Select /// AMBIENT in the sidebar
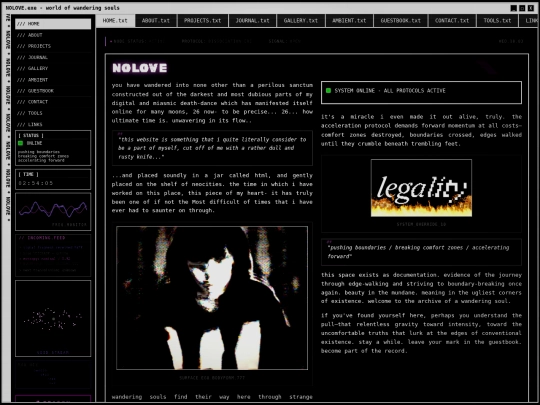 [x=53, y=80]
